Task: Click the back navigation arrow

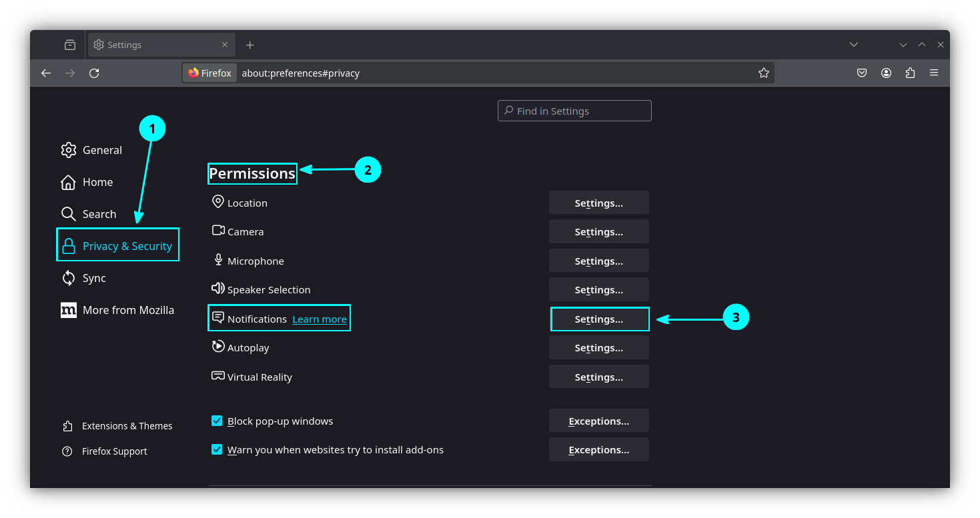Action: [x=46, y=73]
